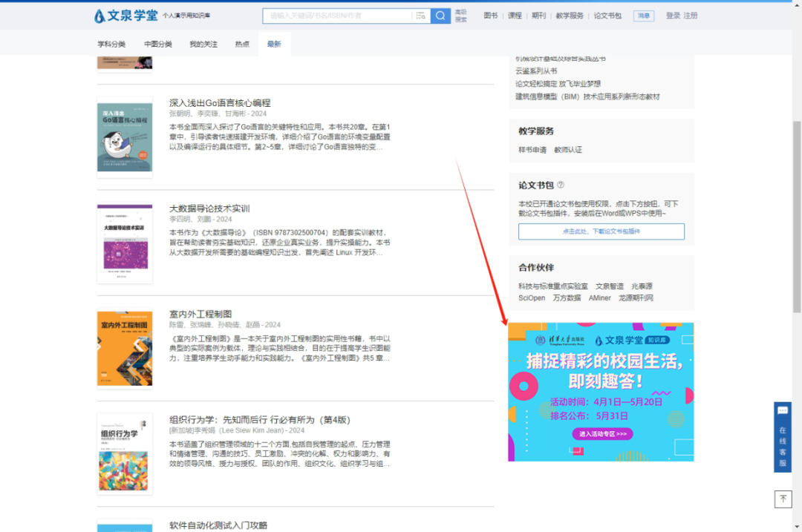The image size is (802, 532).
Task: Open the 图书 menu item
Action: (491, 16)
